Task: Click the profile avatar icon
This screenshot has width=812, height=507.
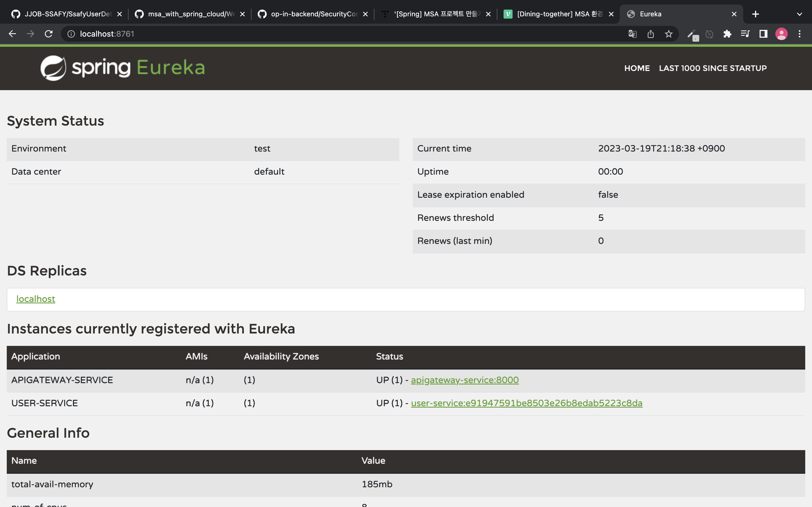Action: click(782, 34)
